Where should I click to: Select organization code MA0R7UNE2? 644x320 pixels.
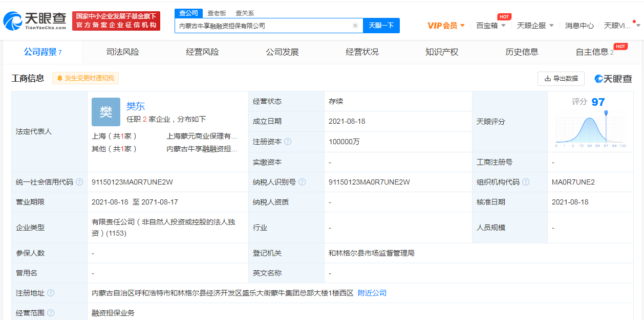click(x=573, y=182)
